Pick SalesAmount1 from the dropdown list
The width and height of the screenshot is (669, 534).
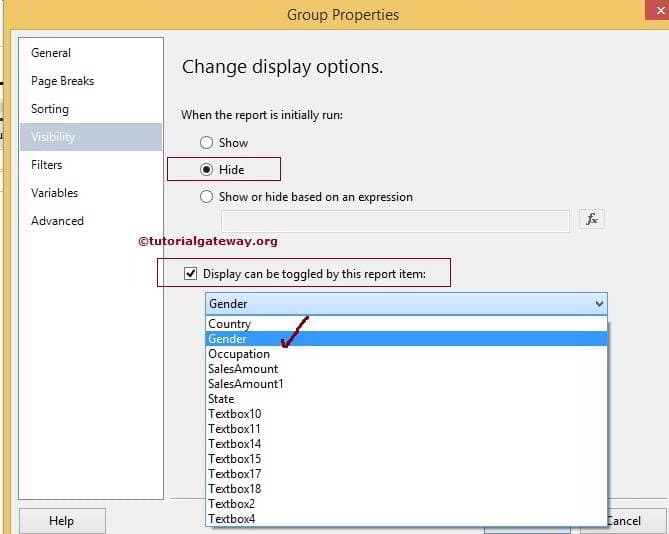(406, 383)
